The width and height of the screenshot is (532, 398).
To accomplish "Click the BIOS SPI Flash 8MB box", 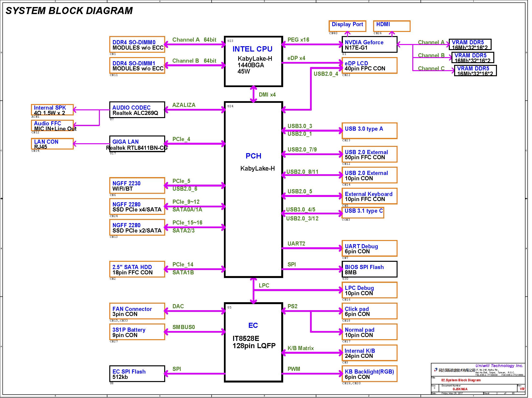I will [x=369, y=269].
